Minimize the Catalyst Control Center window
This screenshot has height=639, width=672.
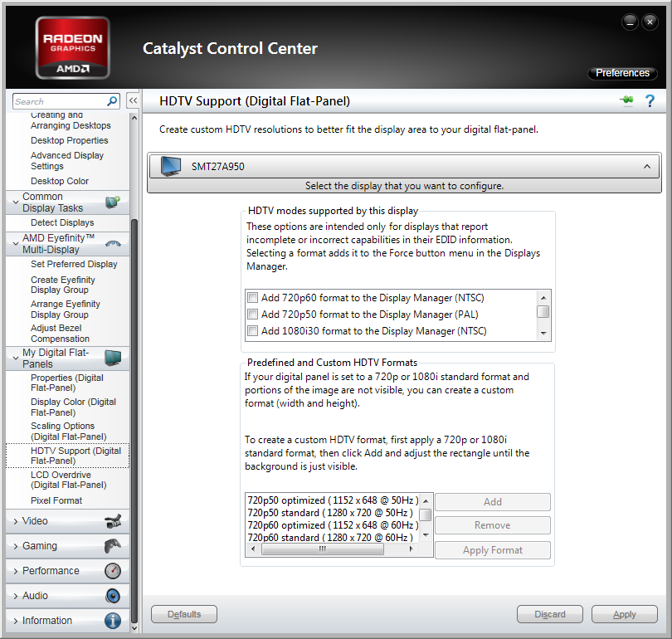point(630,22)
